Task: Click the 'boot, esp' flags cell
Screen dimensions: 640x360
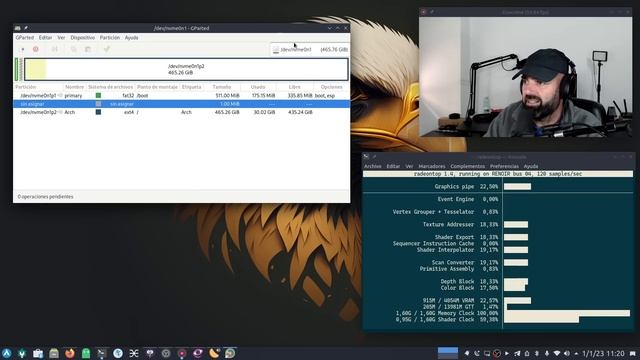Action: point(324,96)
